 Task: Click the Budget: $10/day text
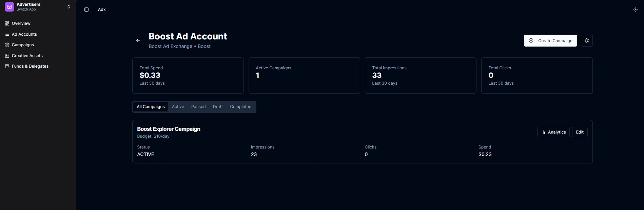point(153,136)
